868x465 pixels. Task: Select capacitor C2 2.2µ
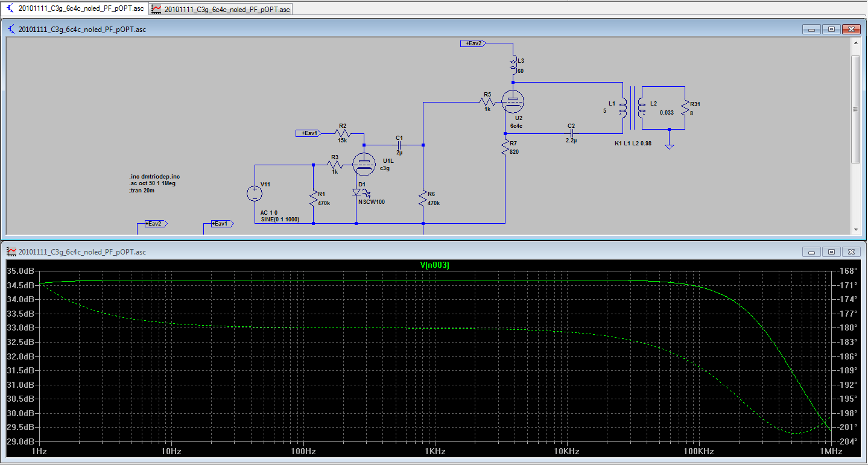click(x=571, y=133)
